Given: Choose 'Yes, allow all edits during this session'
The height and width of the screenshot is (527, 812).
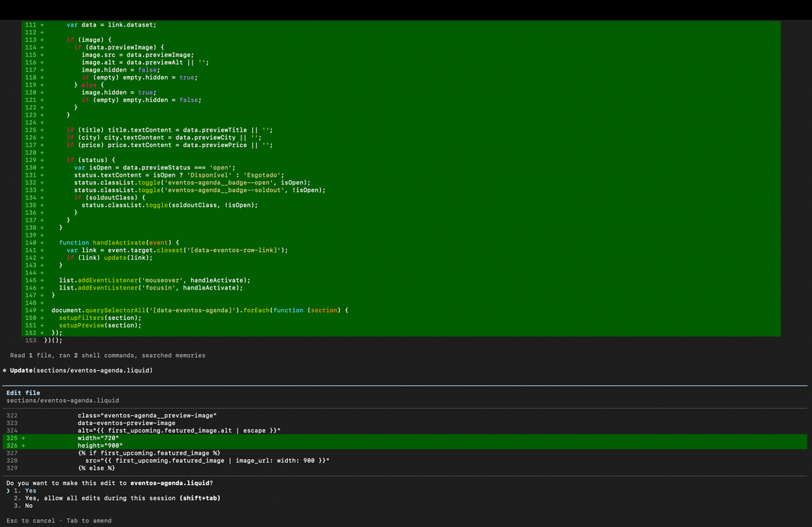Looking at the screenshot, I should point(117,498).
